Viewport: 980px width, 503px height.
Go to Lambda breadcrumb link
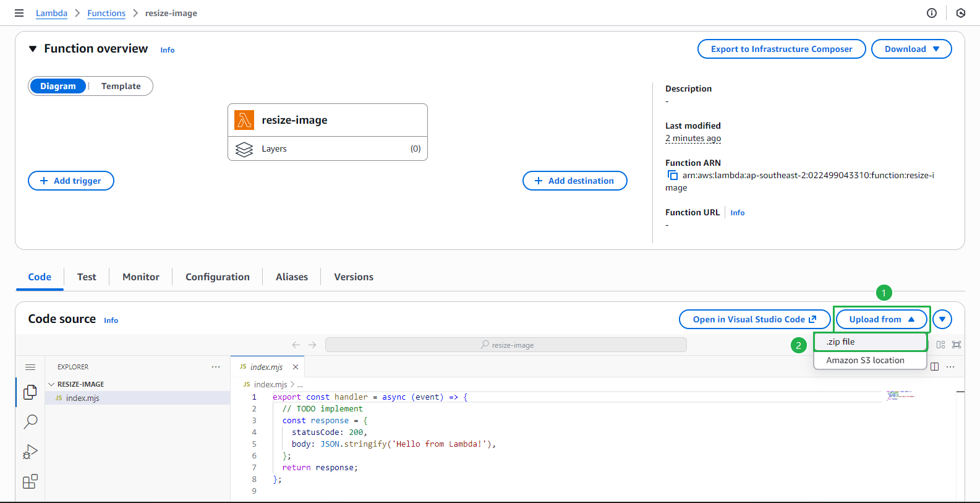point(51,13)
